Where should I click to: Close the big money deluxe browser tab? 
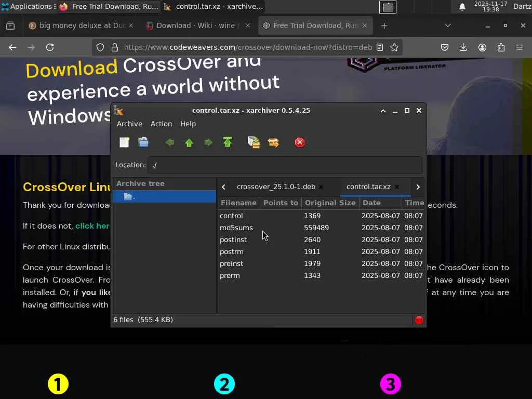131,26
